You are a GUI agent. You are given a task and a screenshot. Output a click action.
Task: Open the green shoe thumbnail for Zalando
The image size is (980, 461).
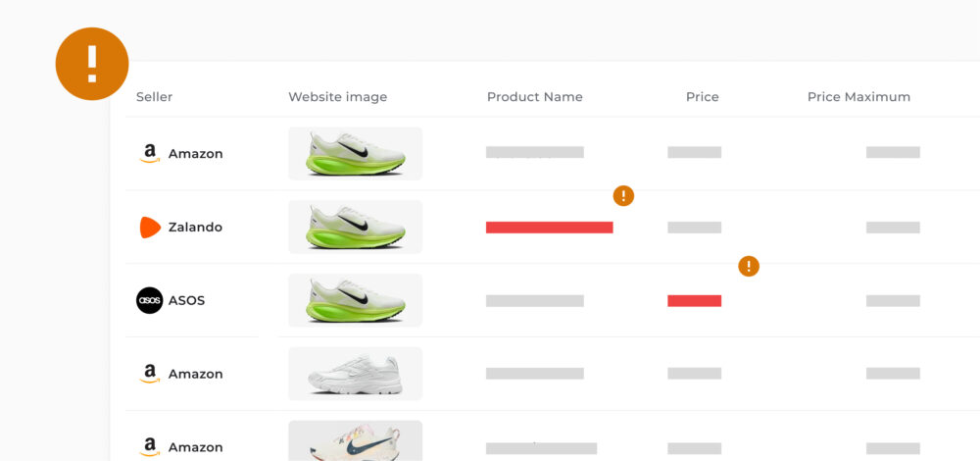[355, 227]
